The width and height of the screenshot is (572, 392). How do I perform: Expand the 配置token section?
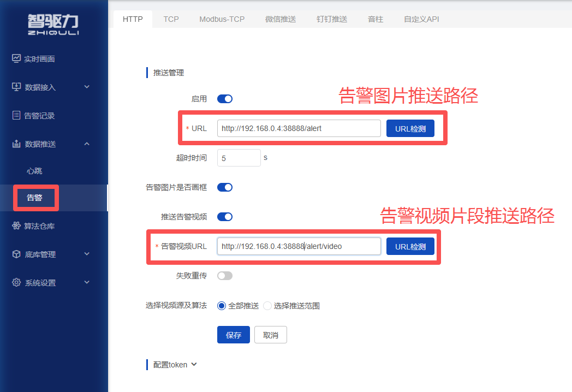click(x=193, y=364)
